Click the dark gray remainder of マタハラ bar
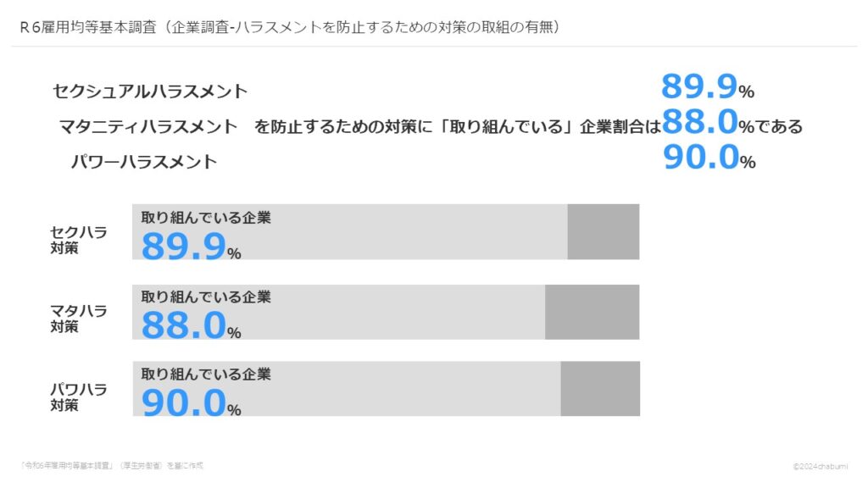The height and width of the screenshot is (488, 868). click(592, 312)
